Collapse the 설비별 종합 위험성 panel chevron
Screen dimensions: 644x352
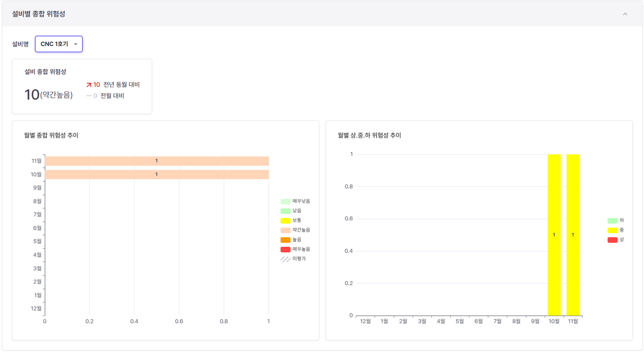625,14
